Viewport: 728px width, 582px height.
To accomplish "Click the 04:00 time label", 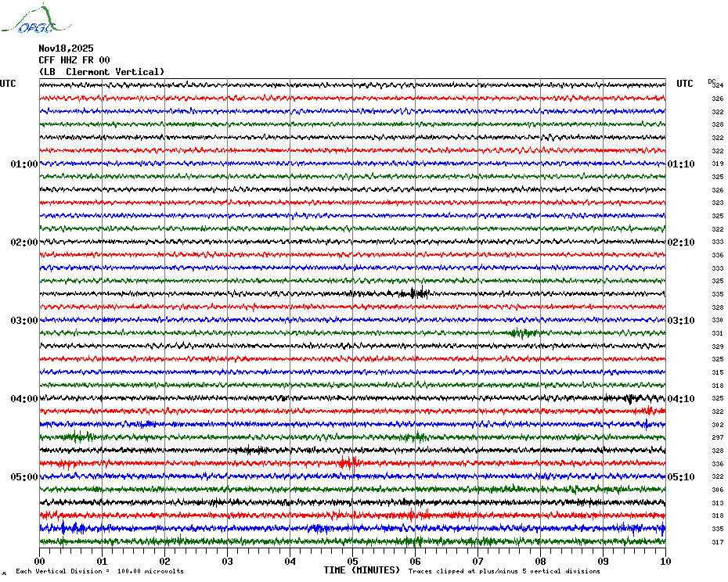I will coord(24,399).
